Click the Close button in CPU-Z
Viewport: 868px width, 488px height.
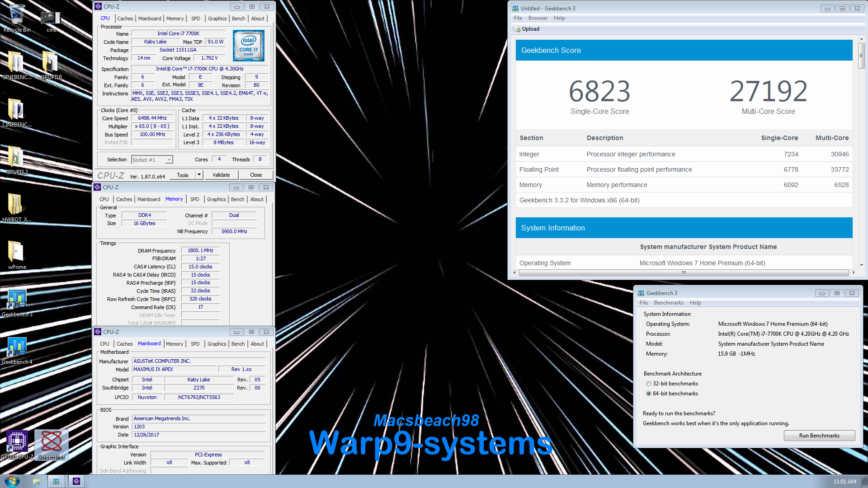[256, 175]
